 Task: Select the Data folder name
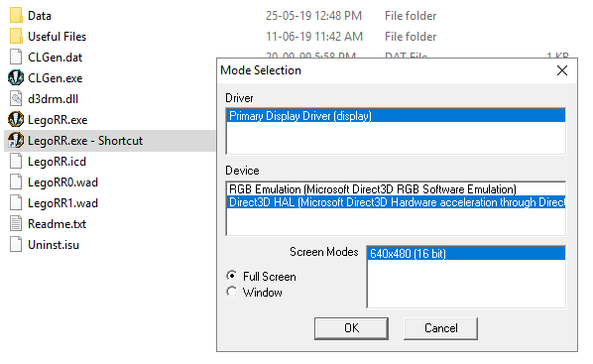(40, 16)
